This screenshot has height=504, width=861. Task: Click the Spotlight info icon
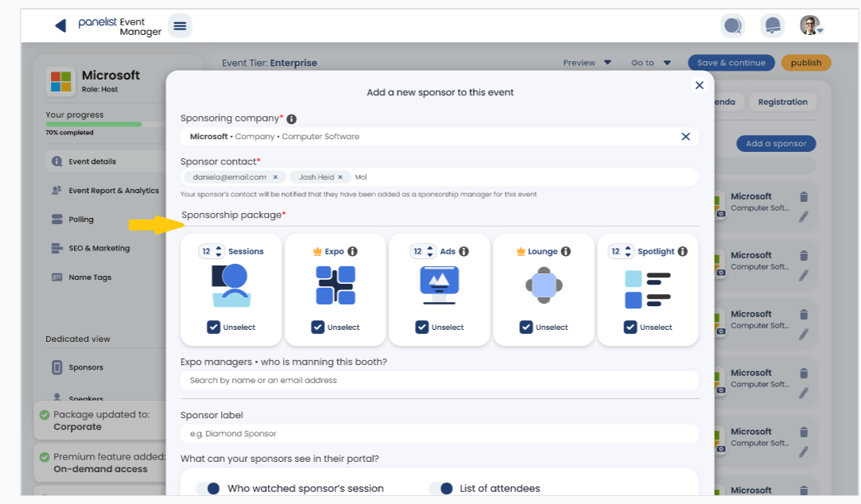point(683,251)
